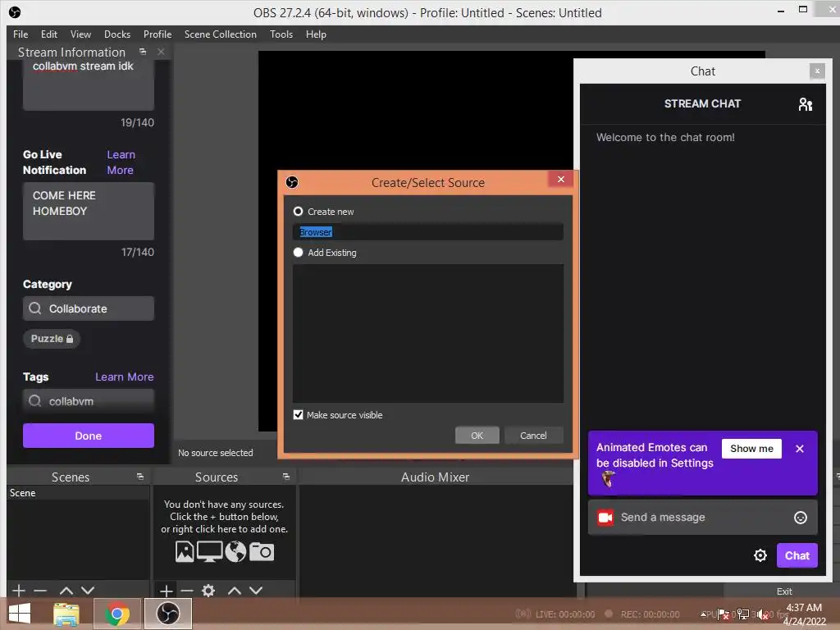Click the Browser source name field
Viewport: 840px width, 630px height.
click(428, 232)
